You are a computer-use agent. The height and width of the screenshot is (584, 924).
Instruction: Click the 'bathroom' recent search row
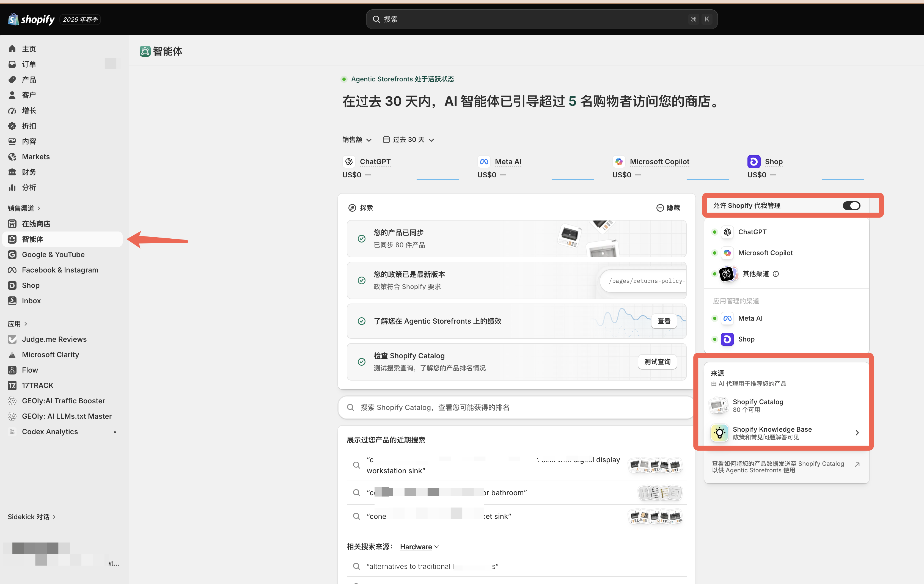pos(516,493)
